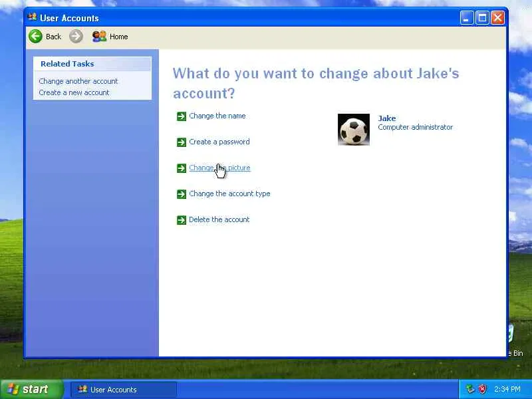Click the Computer administrator label

pos(415,127)
